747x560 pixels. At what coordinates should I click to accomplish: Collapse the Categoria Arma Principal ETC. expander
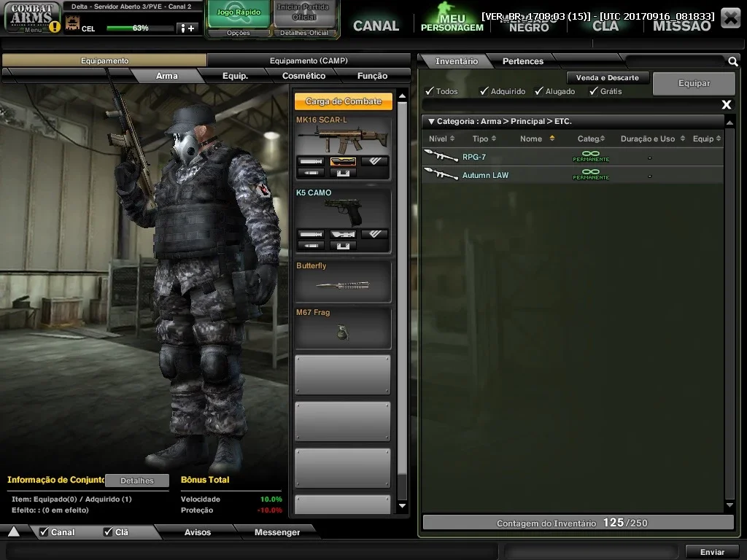click(431, 122)
